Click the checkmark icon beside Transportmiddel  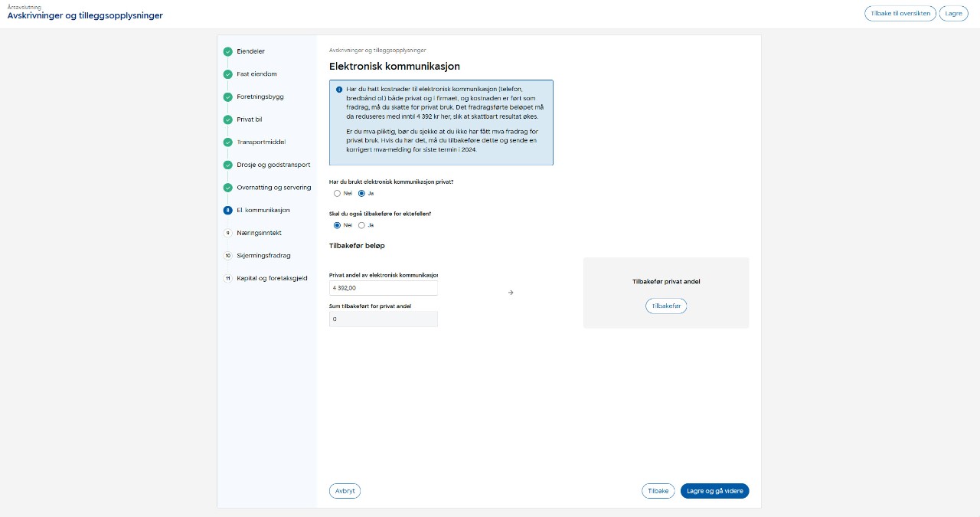click(x=227, y=142)
